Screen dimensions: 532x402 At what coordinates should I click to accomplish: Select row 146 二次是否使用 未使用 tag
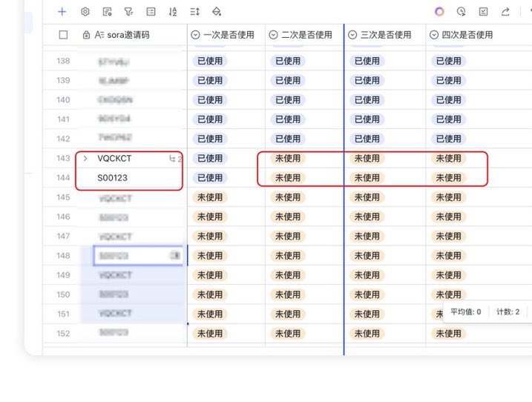pos(288,217)
